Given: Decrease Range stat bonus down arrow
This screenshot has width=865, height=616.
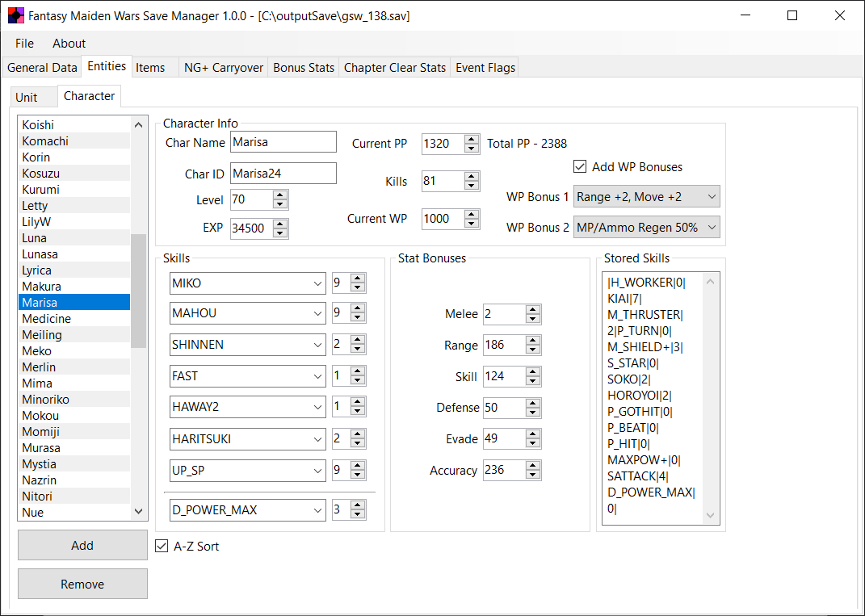Looking at the screenshot, I should point(533,350).
